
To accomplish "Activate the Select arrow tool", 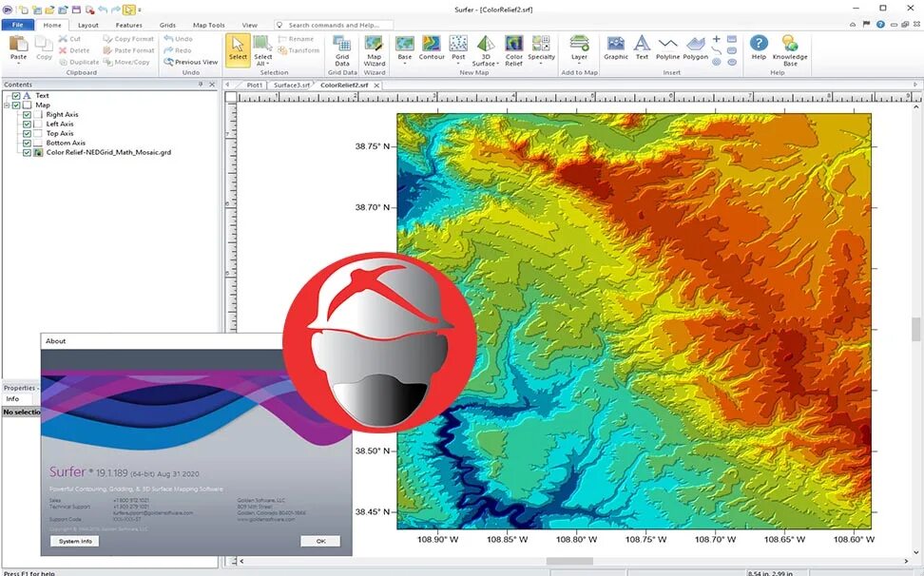I will 238,49.
